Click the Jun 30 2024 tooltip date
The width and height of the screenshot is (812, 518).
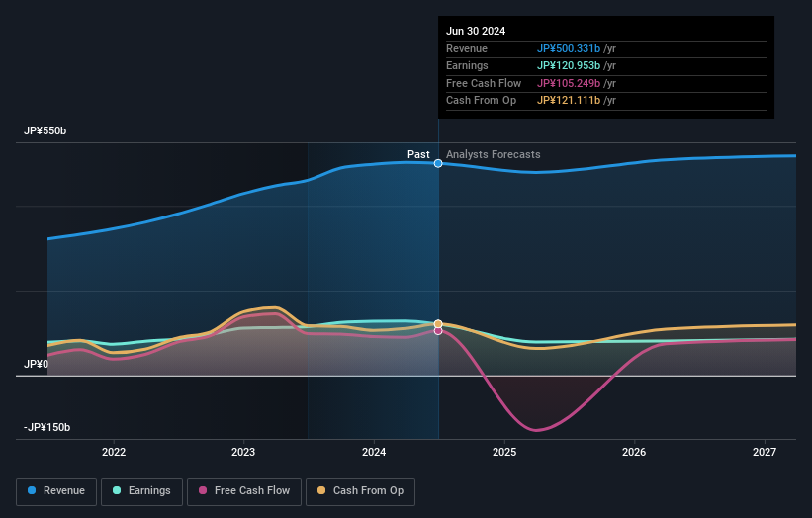tap(476, 31)
